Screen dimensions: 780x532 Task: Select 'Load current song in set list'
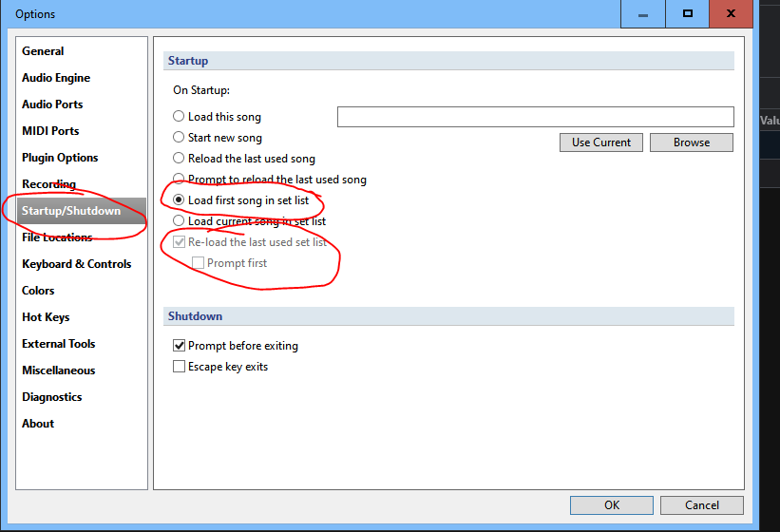[179, 221]
